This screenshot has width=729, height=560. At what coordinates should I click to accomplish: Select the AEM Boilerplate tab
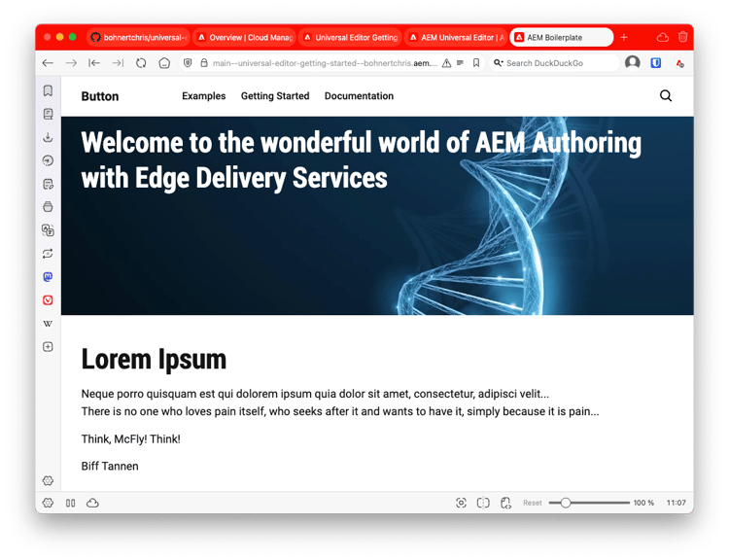(562, 37)
